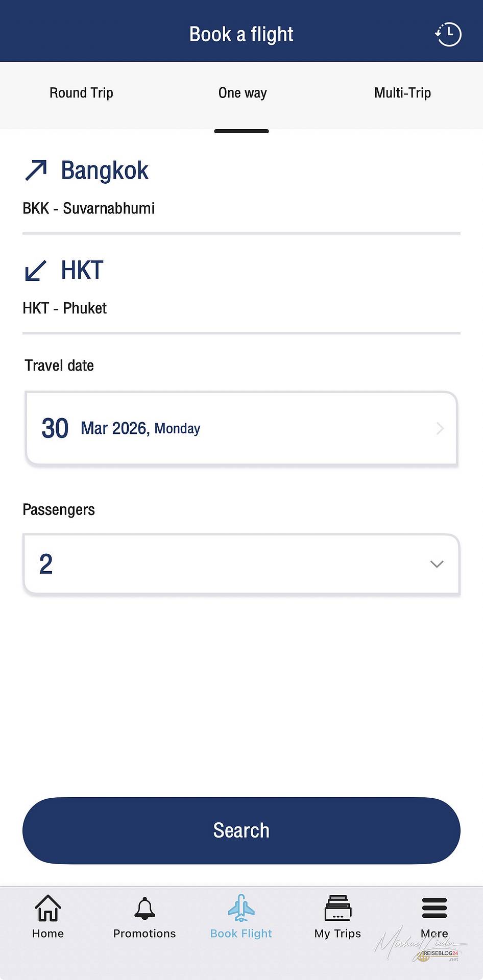Switch to the Round Trip tab

coord(81,93)
